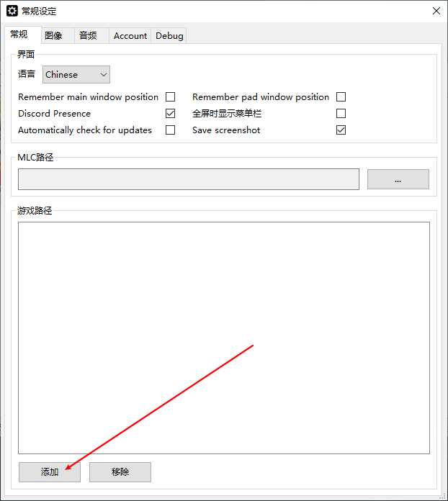The height and width of the screenshot is (501, 448).
Task: Click the MLC路径 text field
Action: click(x=189, y=179)
